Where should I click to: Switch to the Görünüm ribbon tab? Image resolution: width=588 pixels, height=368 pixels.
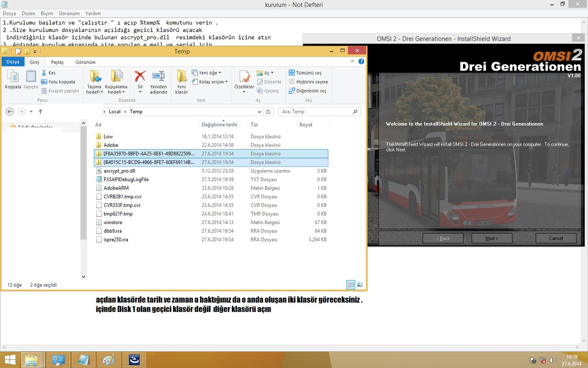tap(85, 62)
